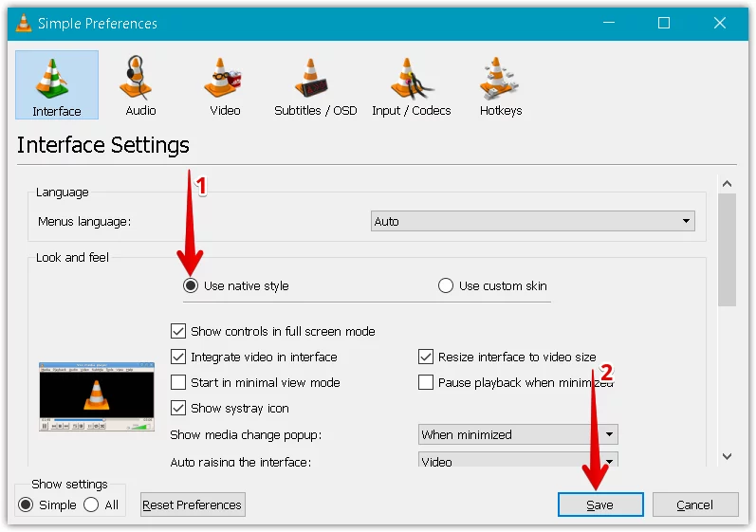Click the Interface Settings heading
Screen dimensions: 756x532
103,145
